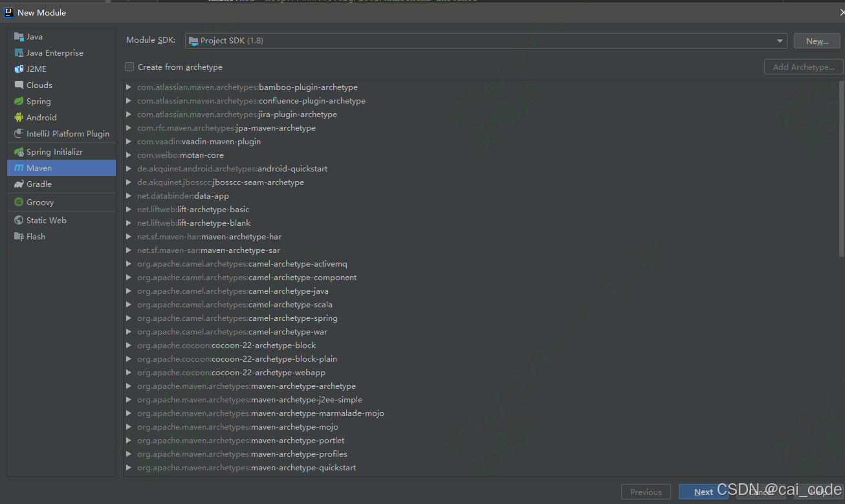
Task: Select maven-archetype-mojo row
Action: 481,427
